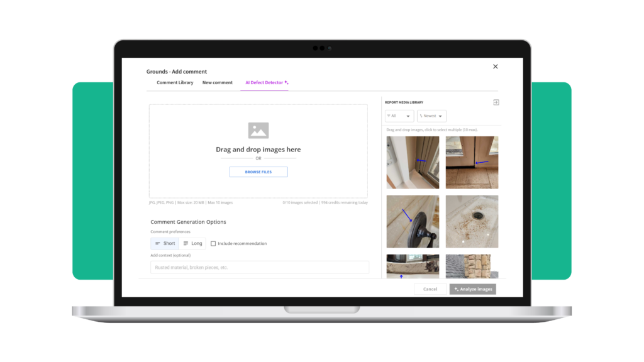The width and height of the screenshot is (644, 362).
Task: Select the sliding door track thumbnail
Action: (x=413, y=162)
